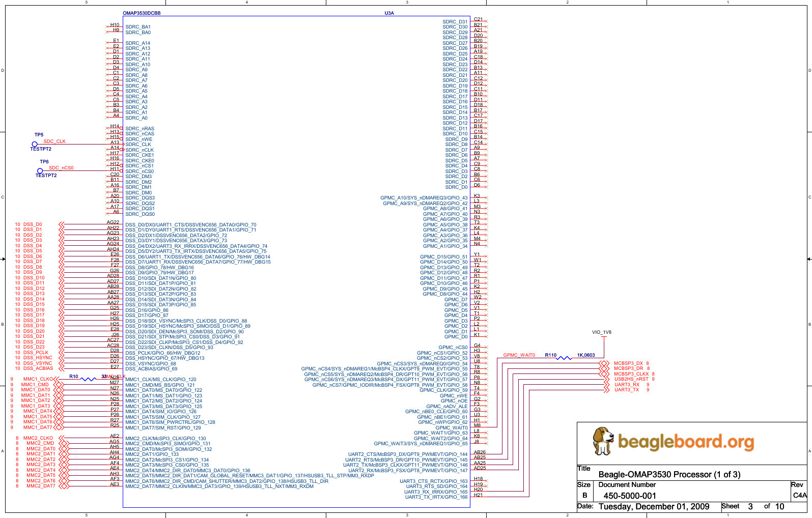Click the MCBSP3_CLKX net label
812x518 pixels.
(631, 374)
